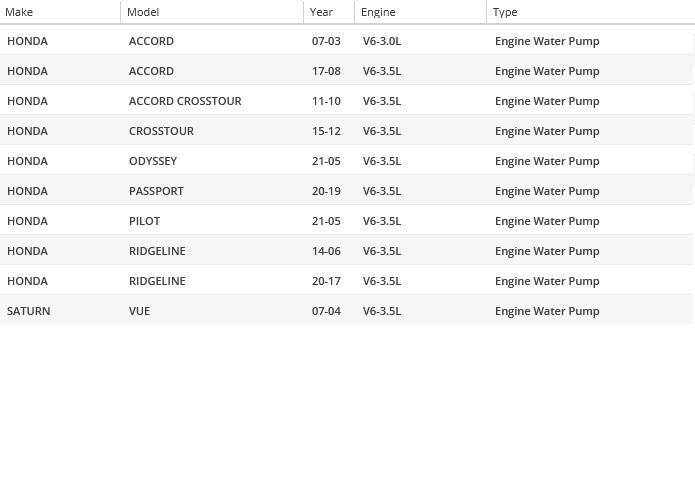Image resolution: width=695 pixels, height=484 pixels.
Task: Click the Make column header
Action: tap(19, 12)
